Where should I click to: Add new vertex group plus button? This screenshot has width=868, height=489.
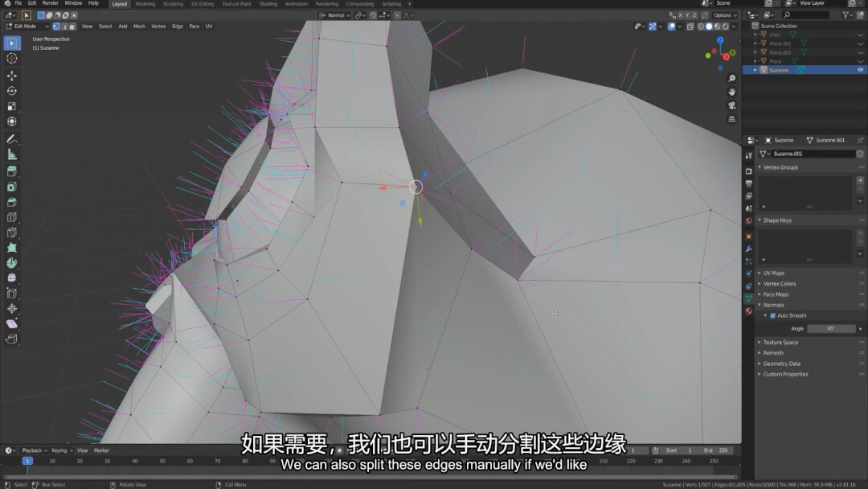tap(860, 180)
